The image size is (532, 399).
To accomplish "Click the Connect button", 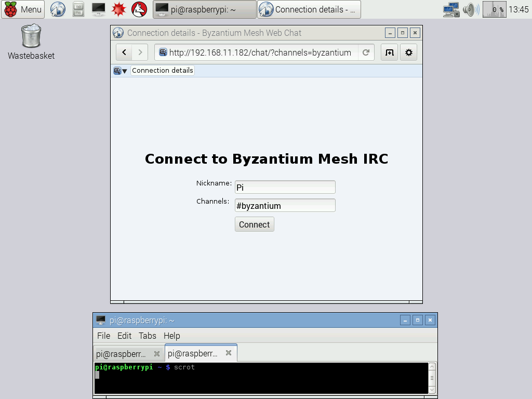I will point(255,224).
